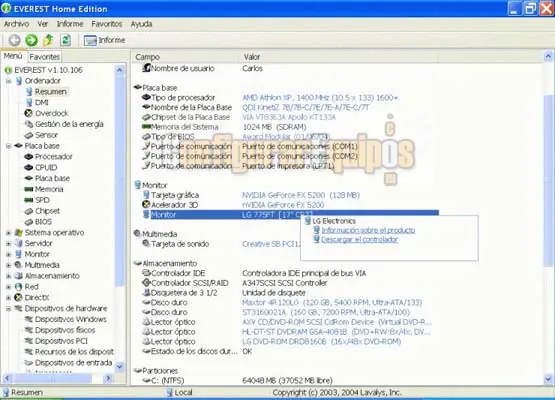Screen dimensions: 555x400
Task: Click the Tarjeta de sonido row icon
Action: point(145,244)
